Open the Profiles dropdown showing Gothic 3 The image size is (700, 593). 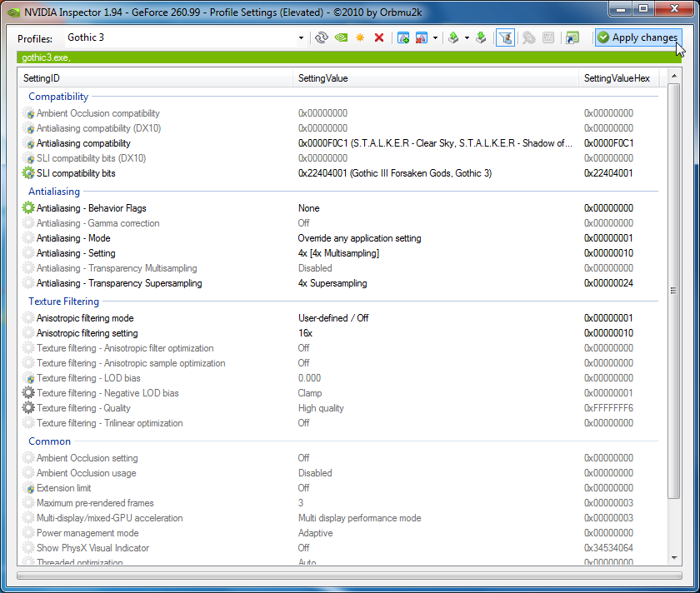(x=301, y=38)
